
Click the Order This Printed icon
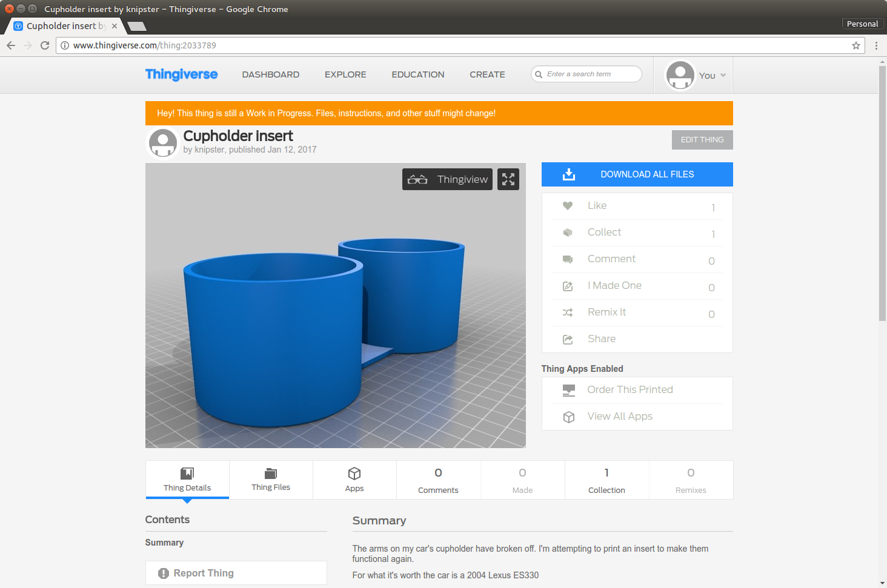pos(569,391)
